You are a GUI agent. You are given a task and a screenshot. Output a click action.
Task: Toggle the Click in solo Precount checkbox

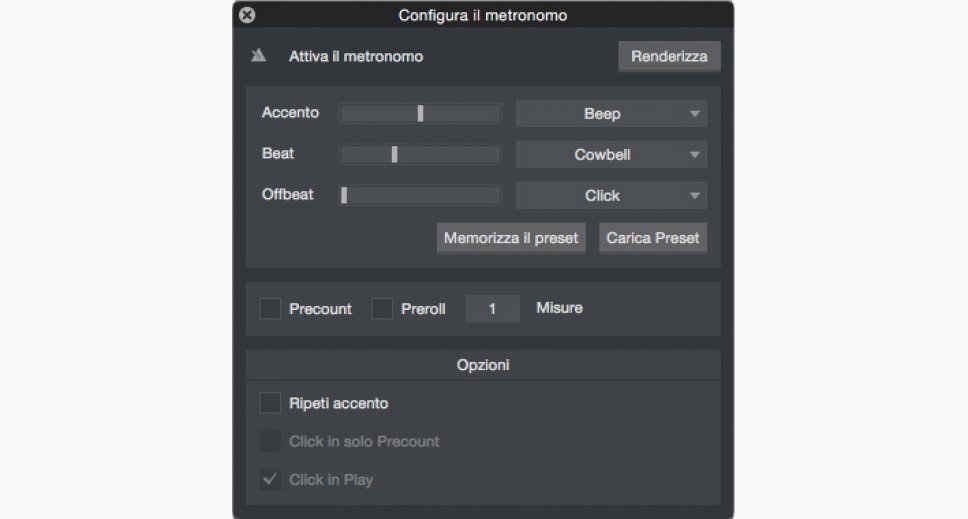[x=270, y=441]
